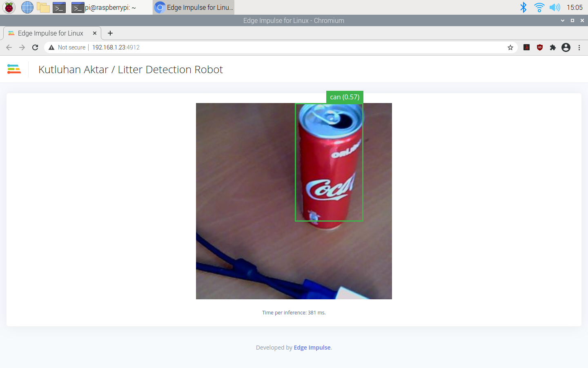Screen dimensions: 588x368
Task: Open the Chromium profile avatar menu
Action: [566, 47]
